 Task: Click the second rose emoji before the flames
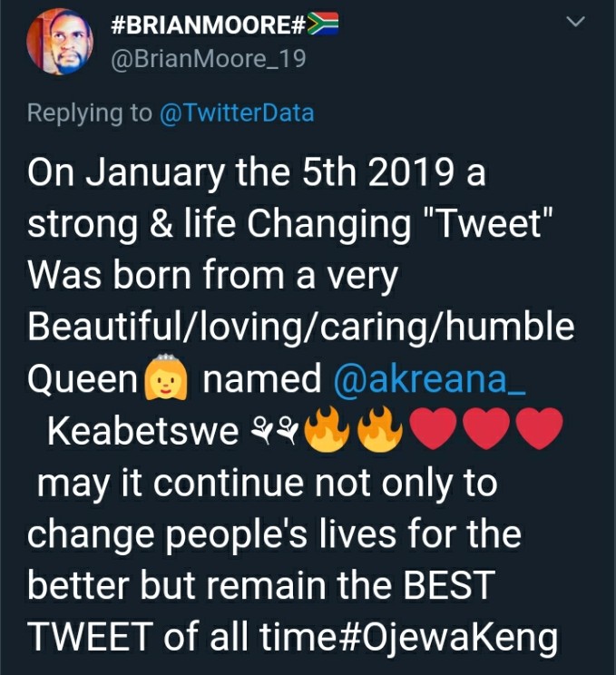point(288,431)
